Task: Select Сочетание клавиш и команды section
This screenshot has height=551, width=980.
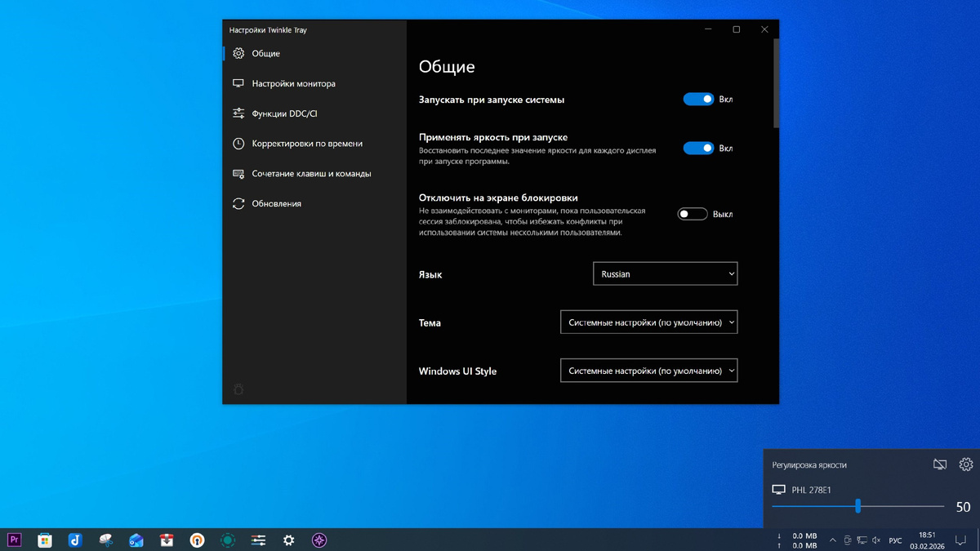Action: point(314,174)
